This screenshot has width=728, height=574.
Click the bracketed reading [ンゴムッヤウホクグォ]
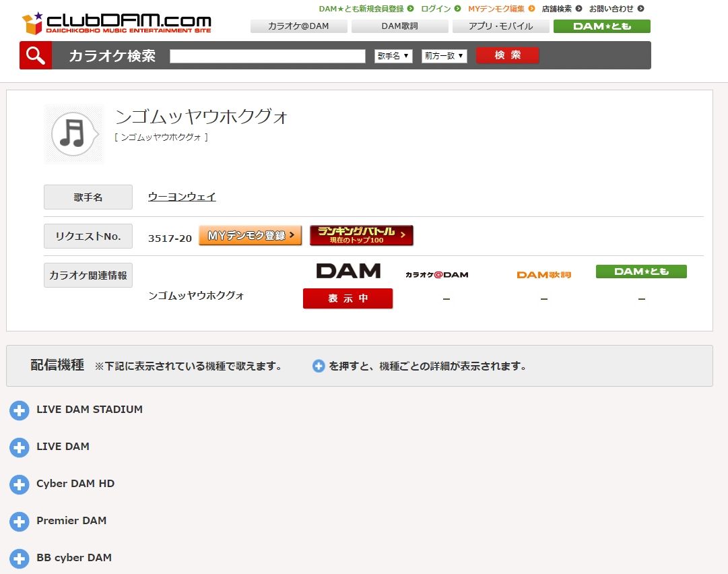coord(161,137)
